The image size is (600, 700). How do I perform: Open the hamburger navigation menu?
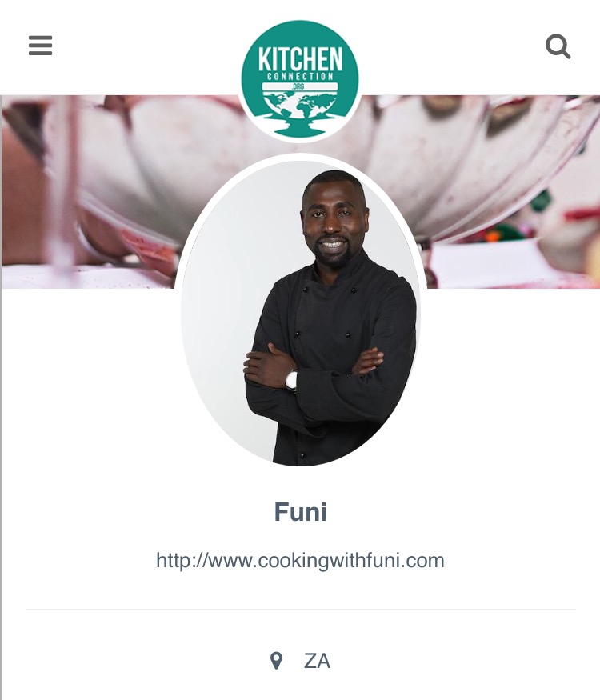pos(40,46)
